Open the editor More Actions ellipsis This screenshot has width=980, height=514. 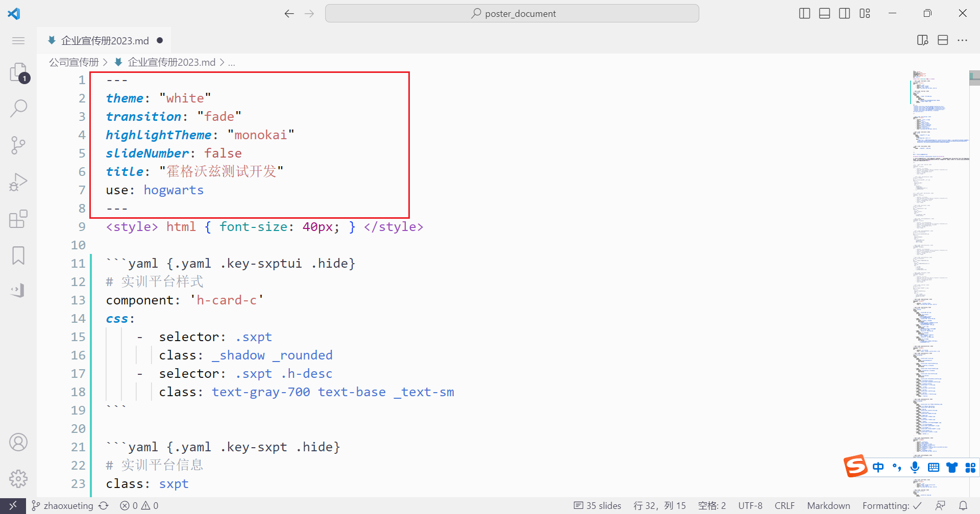pyautogui.click(x=963, y=40)
